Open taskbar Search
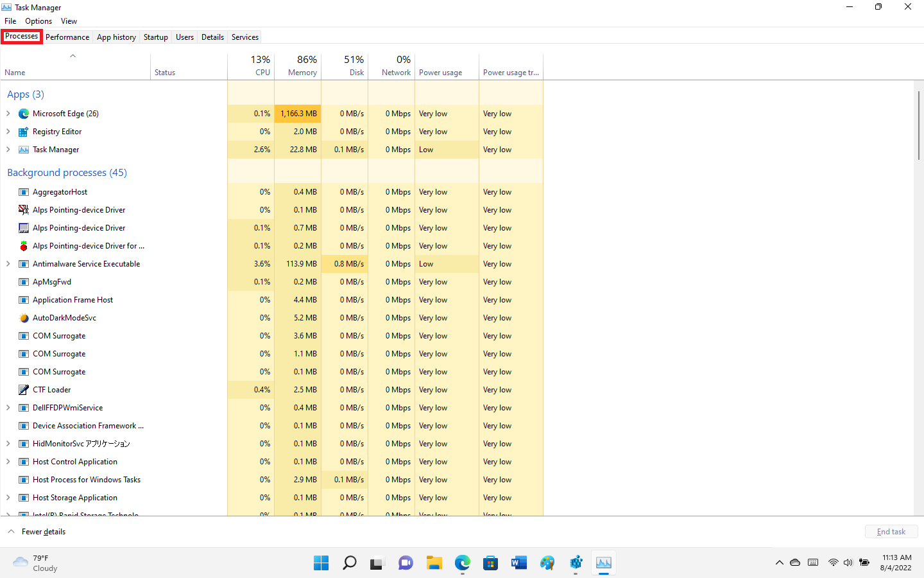 [x=349, y=563]
